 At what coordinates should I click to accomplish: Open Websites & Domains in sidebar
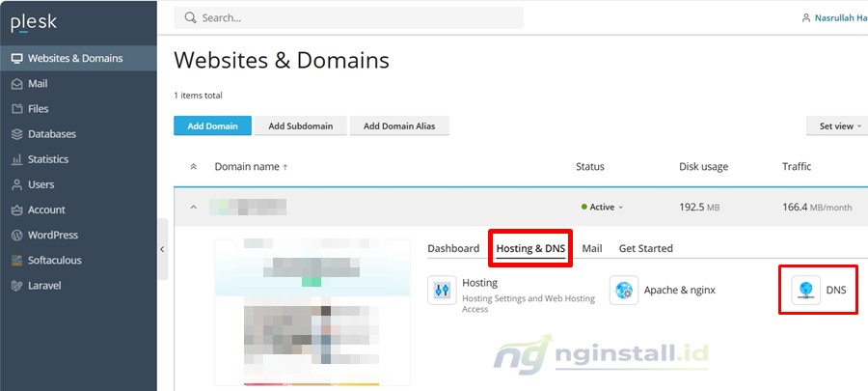pos(78,58)
